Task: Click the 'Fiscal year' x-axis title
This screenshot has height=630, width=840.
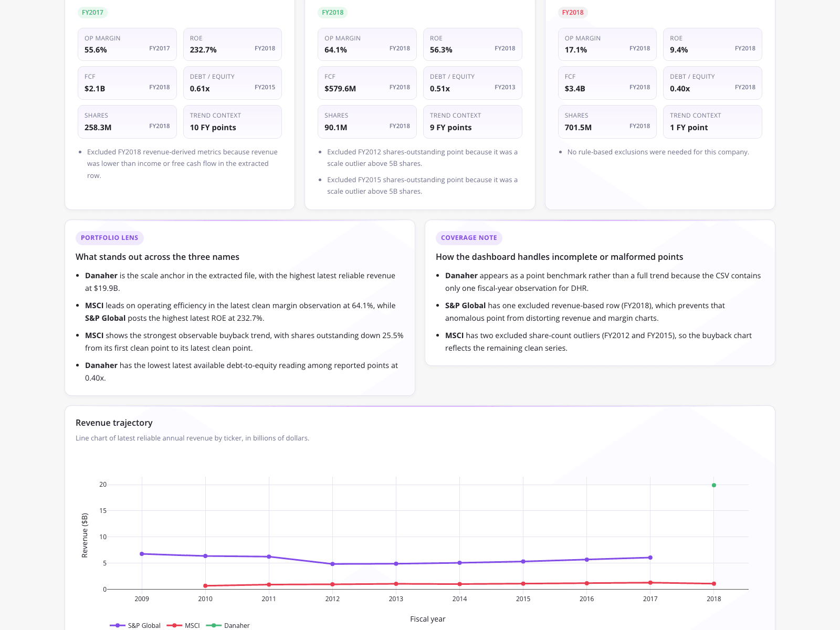Action: point(428,619)
